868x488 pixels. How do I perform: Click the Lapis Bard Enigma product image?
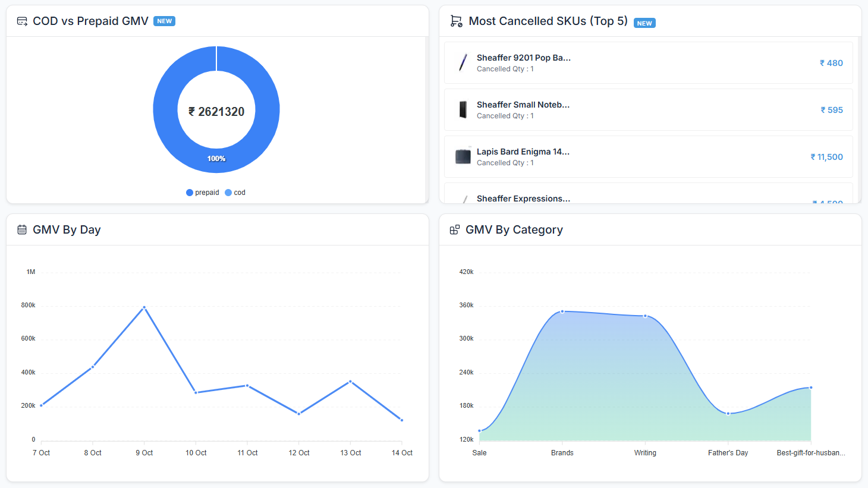(x=463, y=156)
